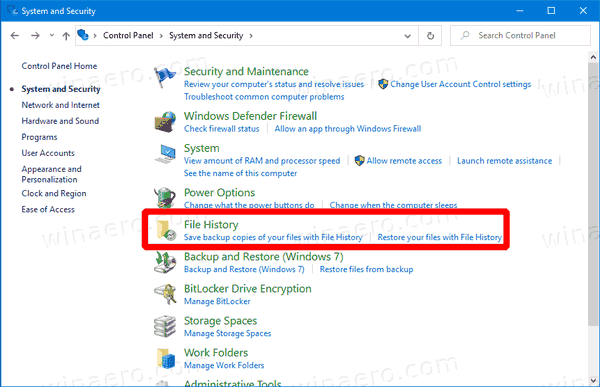Open the recent locations dropdown arrow
Screen dimensions: 600x387
coord(52,35)
